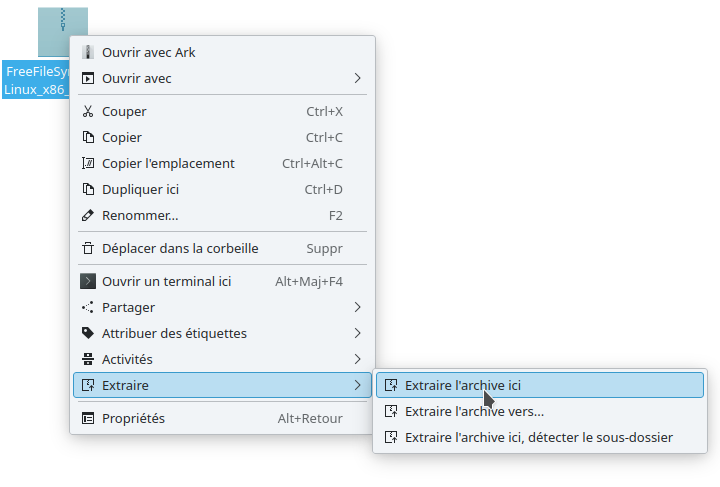
Task: Select Extraire l'archive ici, détecter le sous-dossier
Action: [x=538, y=437]
